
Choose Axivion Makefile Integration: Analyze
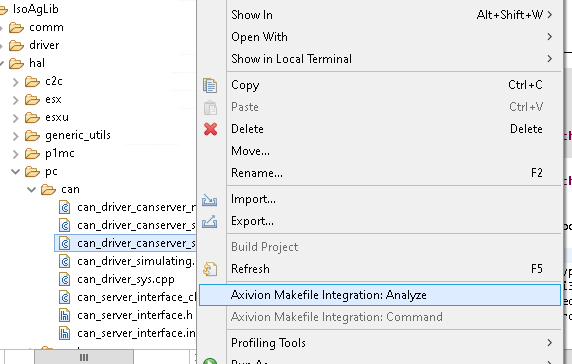(x=380, y=295)
